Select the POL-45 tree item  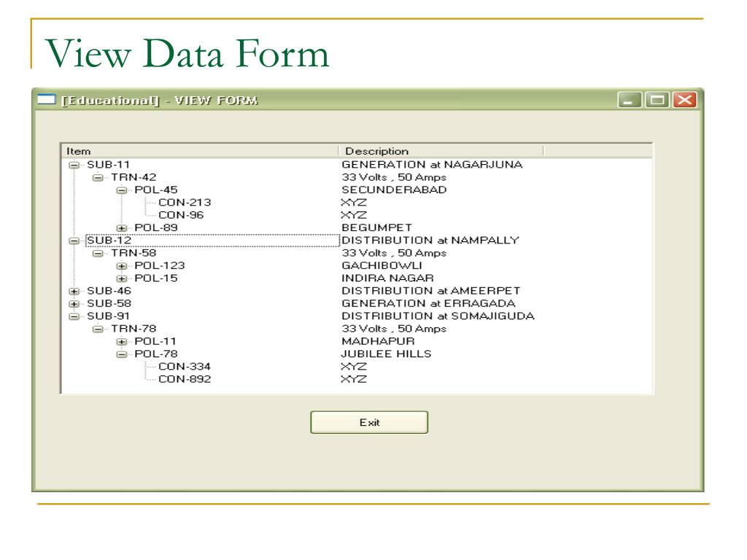(156, 190)
